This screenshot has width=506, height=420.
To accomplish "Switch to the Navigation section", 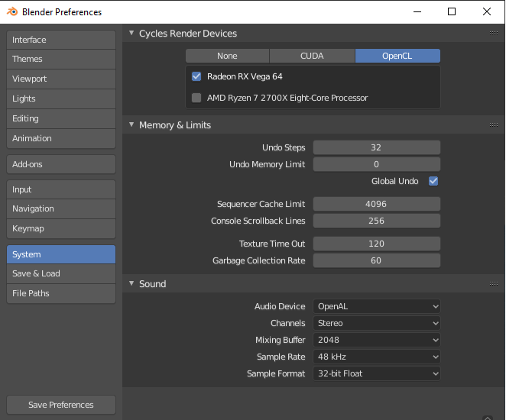I will pyautogui.click(x=61, y=208).
